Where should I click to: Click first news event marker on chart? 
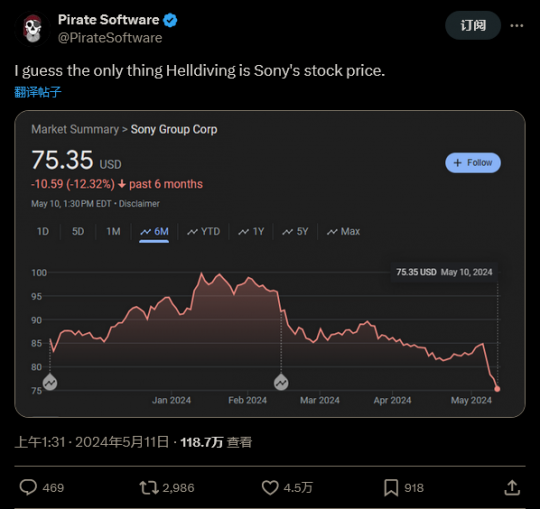pos(50,382)
